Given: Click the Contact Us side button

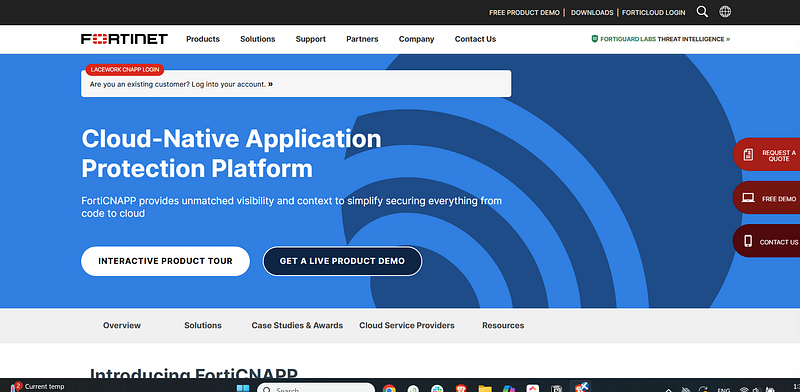Looking at the screenshot, I should tap(766, 241).
